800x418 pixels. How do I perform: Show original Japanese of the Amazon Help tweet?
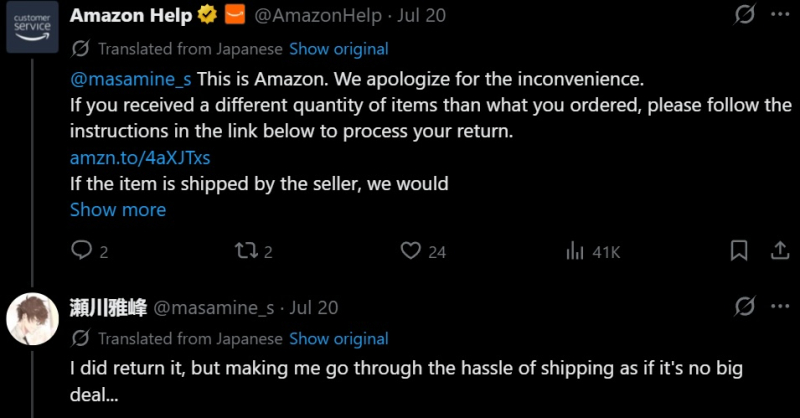point(339,49)
